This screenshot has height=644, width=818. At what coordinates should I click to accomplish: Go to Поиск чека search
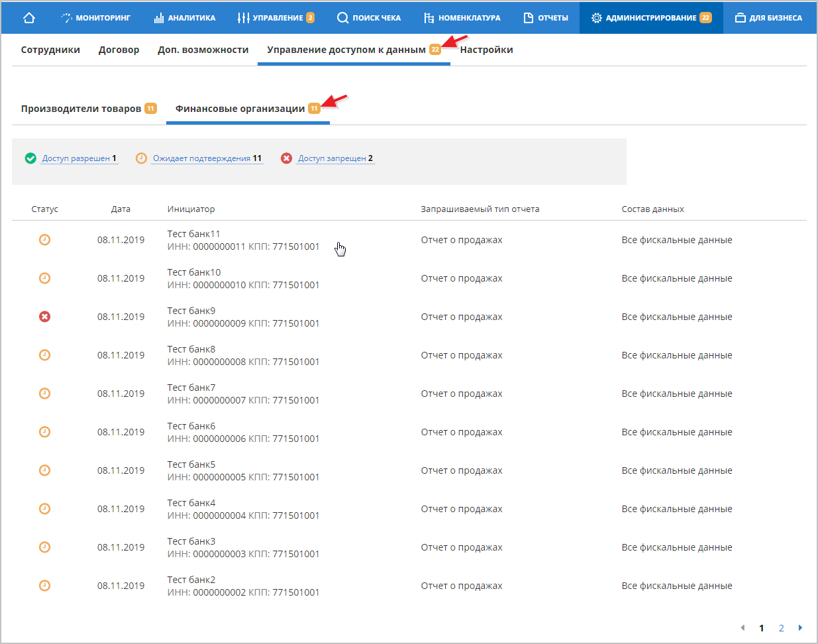click(x=369, y=18)
